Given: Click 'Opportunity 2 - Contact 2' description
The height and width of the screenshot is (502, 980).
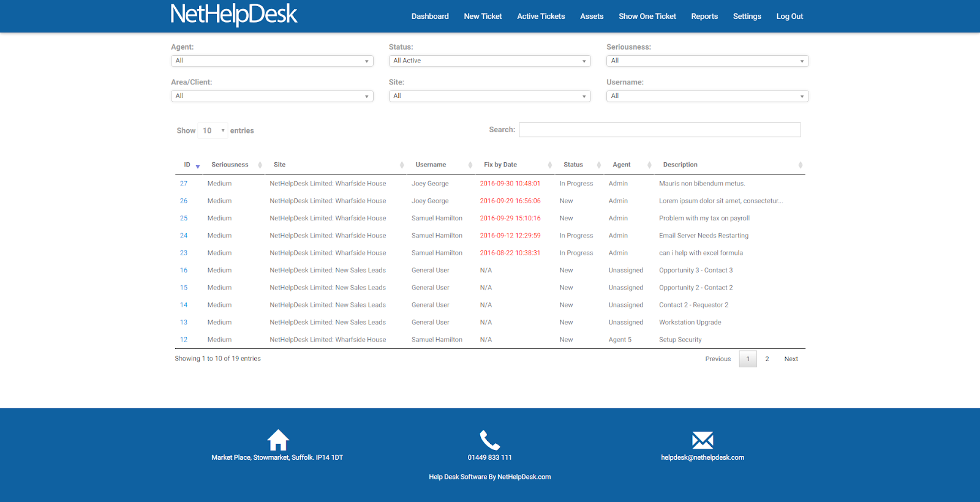Looking at the screenshot, I should click(696, 288).
